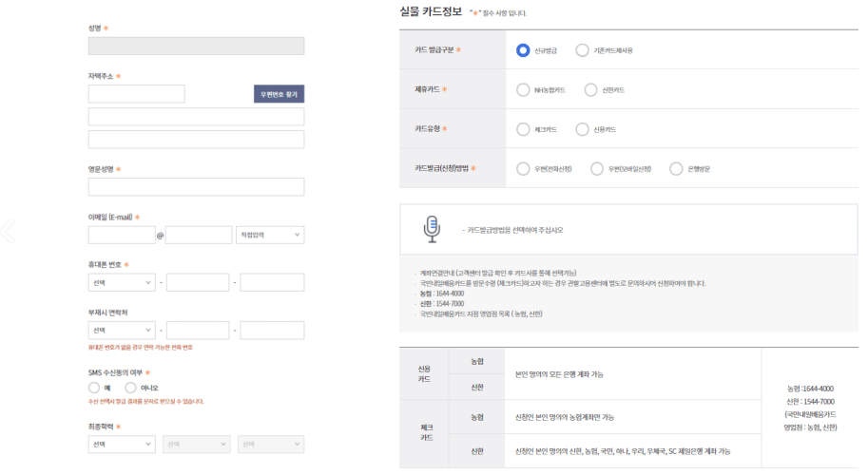The image size is (868, 475).
Task: Click the 카드발급방법을 선택하여 주십시오 notice text
Action: 515,230
